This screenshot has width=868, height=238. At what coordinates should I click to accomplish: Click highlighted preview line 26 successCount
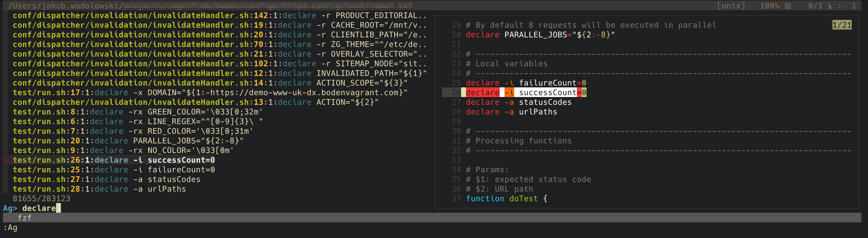click(x=526, y=92)
